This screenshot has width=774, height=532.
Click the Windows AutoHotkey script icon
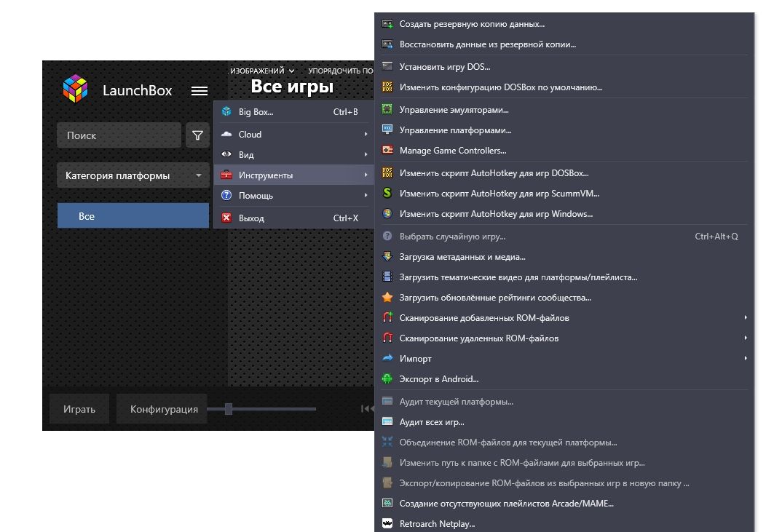[x=387, y=214]
